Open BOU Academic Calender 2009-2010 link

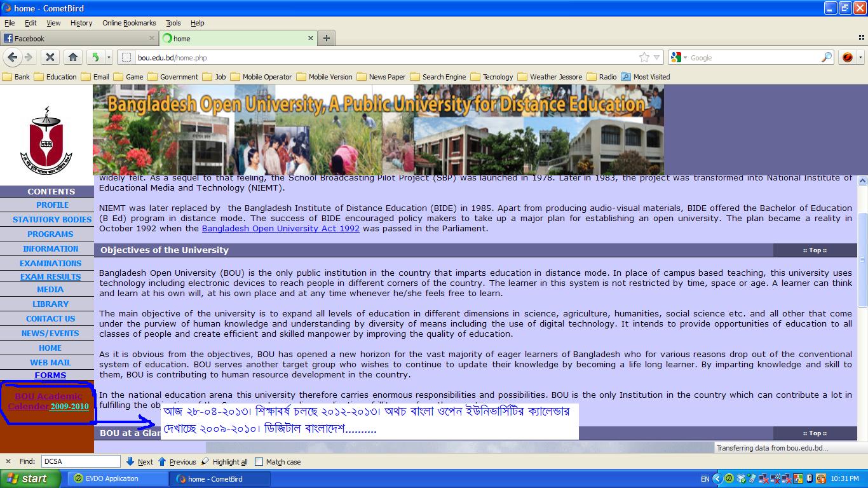(x=48, y=402)
